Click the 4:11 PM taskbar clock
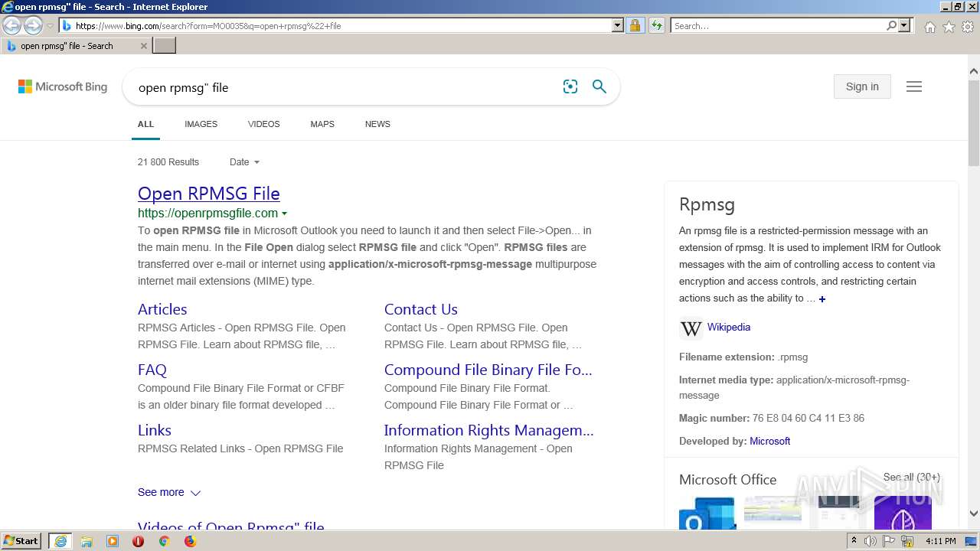Viewport: 980px width, 551px height. tap(941, 541)
